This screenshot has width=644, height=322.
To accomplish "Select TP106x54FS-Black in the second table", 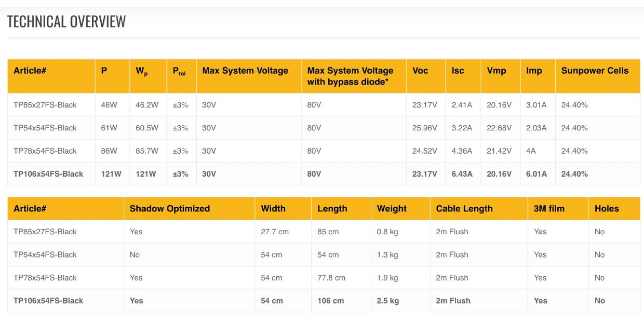I will point(48,301).
